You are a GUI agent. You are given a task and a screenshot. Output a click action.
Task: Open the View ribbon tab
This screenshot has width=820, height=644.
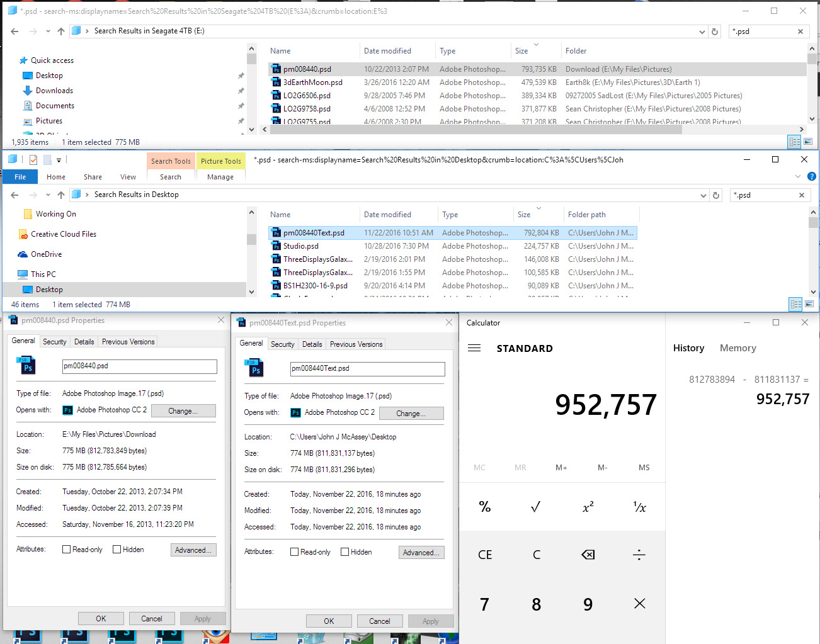(x=128, y=177)
